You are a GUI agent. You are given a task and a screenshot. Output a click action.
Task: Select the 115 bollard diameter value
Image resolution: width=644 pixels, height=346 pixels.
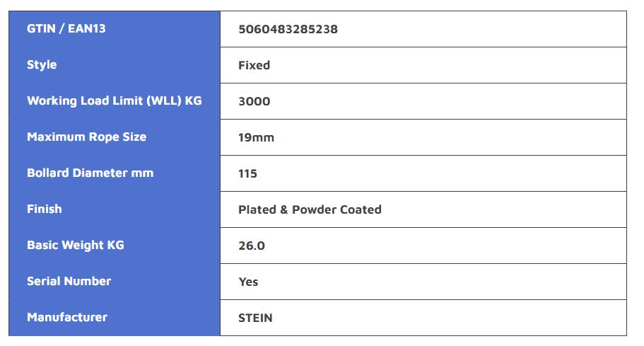[247, 173]
